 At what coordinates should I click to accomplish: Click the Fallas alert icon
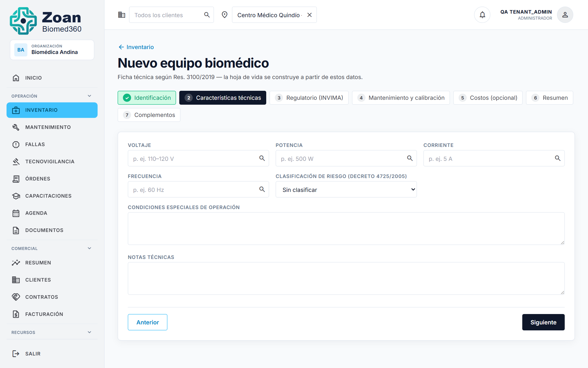pyautogui.click(x=16, y=144)
